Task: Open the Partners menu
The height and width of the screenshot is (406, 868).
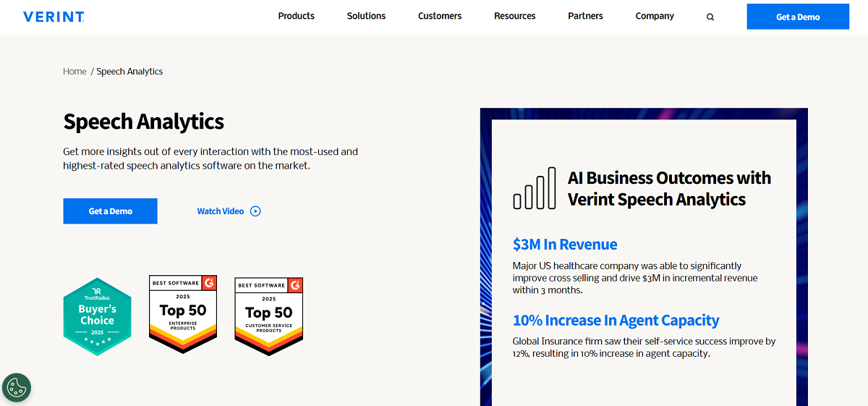Action: (586, 16)
